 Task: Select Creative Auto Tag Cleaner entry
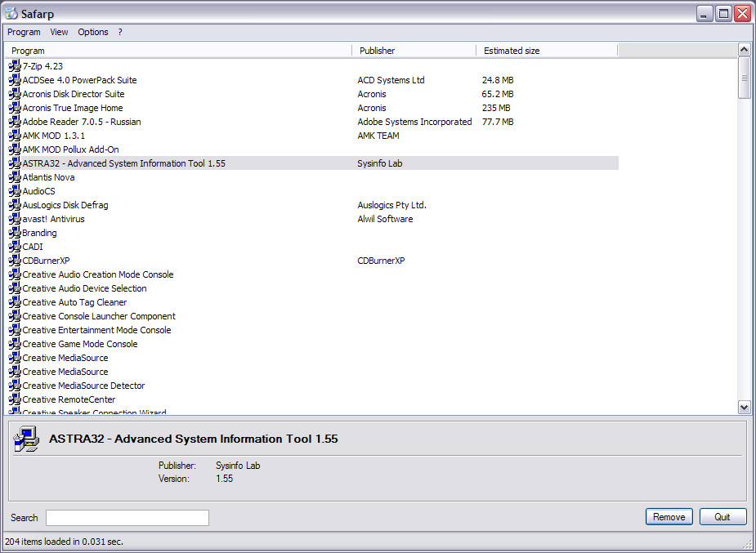[x=74, y=302]
